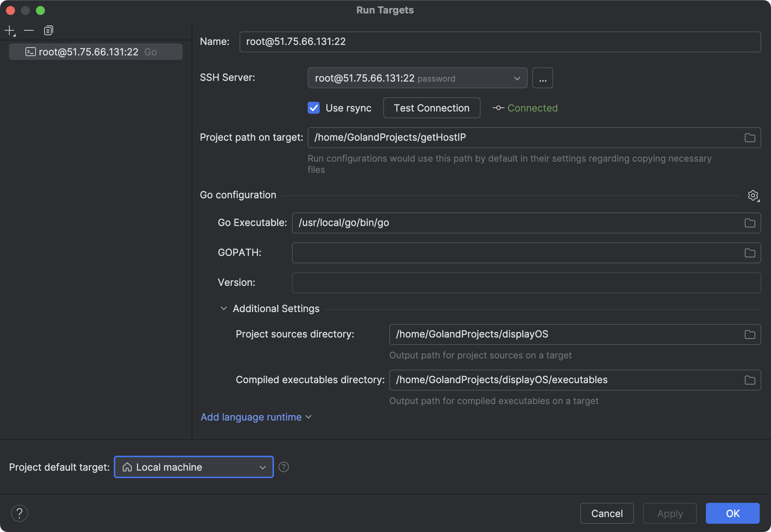
Task: Open the SSH Server dropdown
Action: (417, 78)
